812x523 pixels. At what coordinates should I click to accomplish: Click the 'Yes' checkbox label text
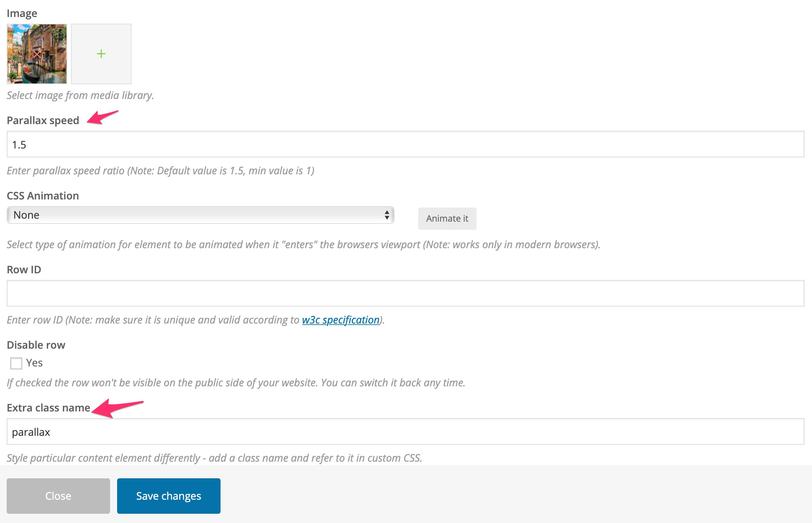coord(34,363)
